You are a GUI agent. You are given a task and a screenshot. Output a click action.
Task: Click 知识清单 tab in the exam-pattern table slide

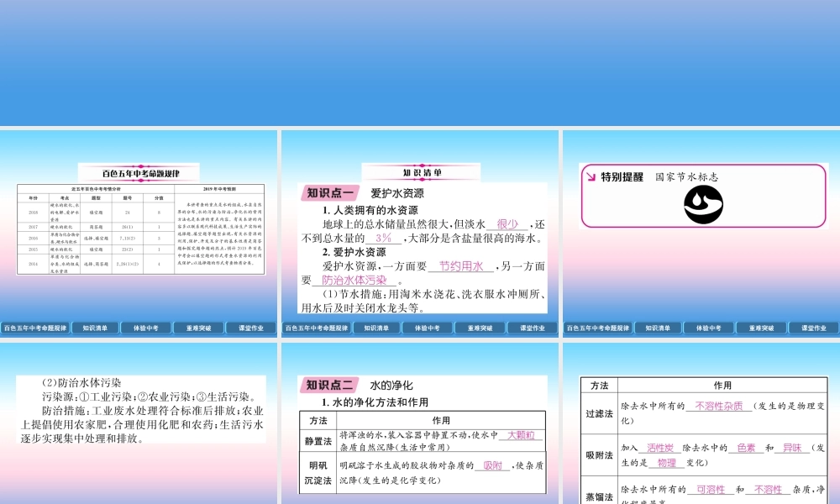click(95, 328)
